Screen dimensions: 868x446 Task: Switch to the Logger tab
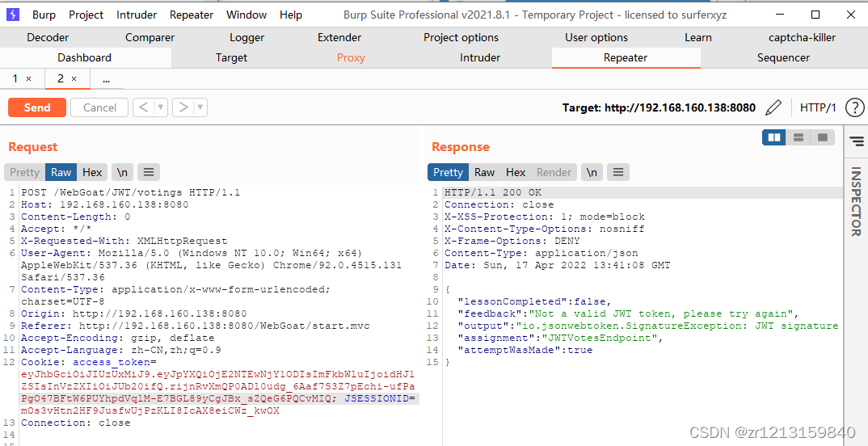click(x=246, y=38)
